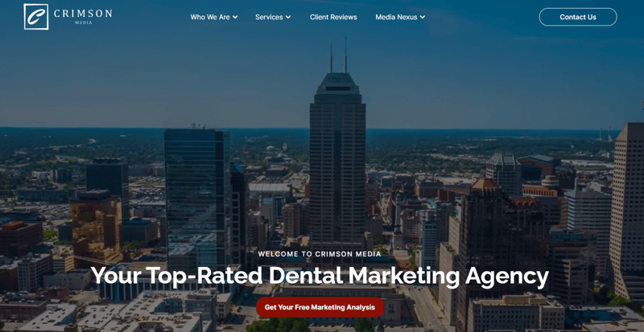Expand the Services dropdown arrow

(288, 17)
